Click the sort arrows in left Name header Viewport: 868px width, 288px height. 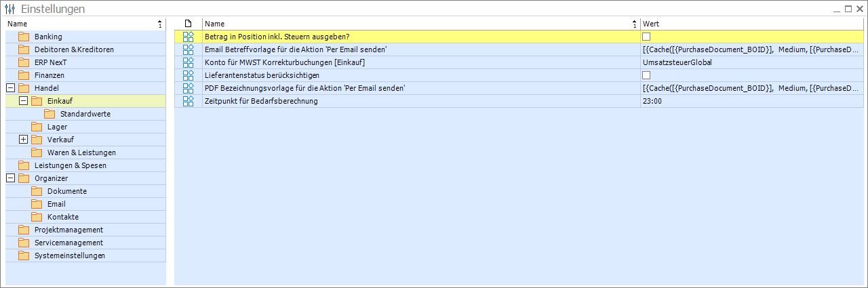pyautogui.click(x=160, y=24)
